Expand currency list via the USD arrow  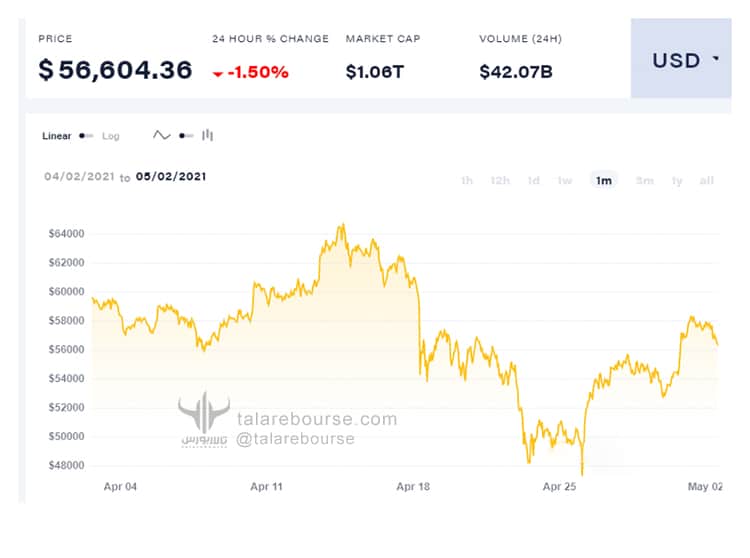[x=715, y=59]
